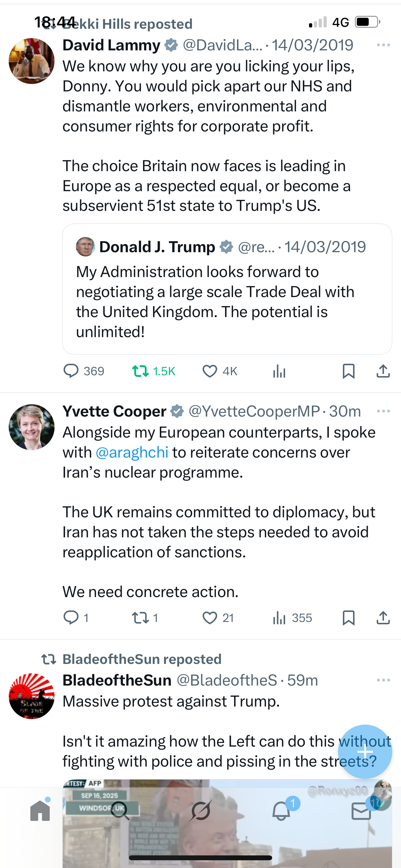
Task: View analytics on David Lammy's tweet
Action: click(x=279, y=372)
